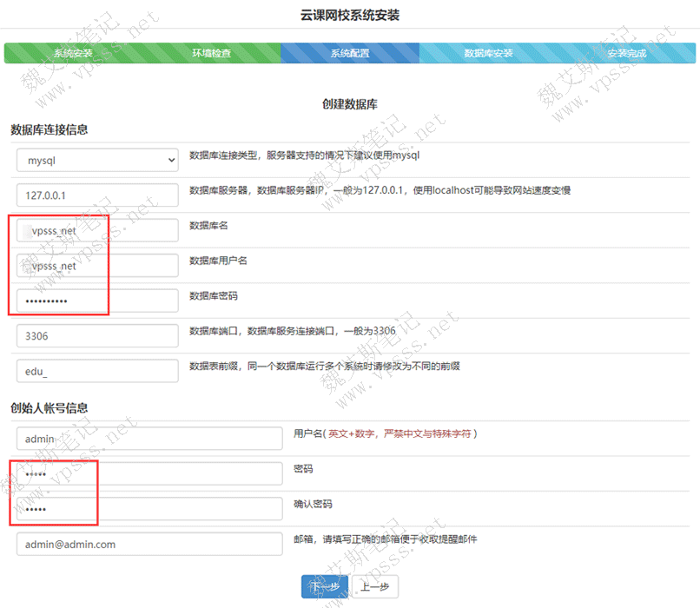The width and height of the screenshot is (700, 608).
Task: Open the mysql database type dropdown
Action: click(x=97, y=160)
